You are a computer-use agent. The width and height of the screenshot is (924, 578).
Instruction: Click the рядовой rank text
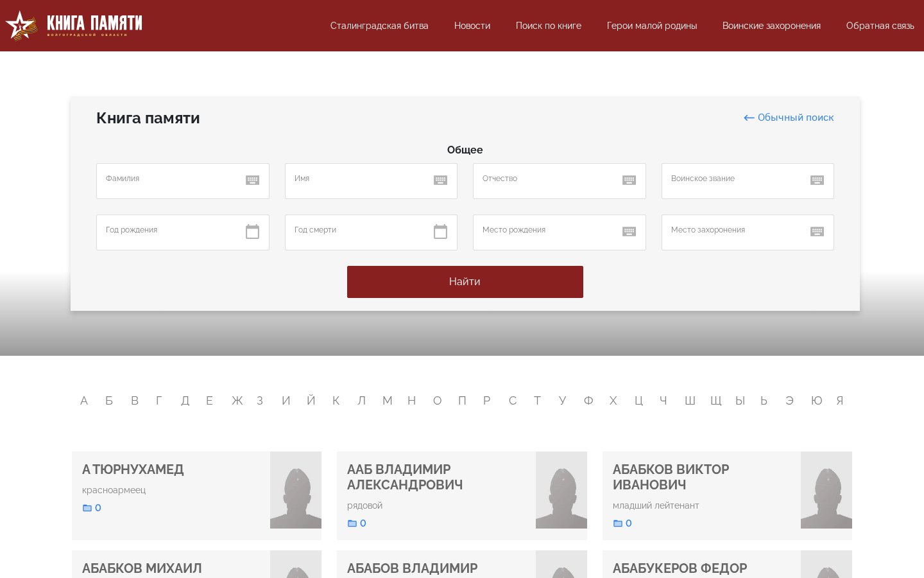pyautogui.click(x=365, y=505)
